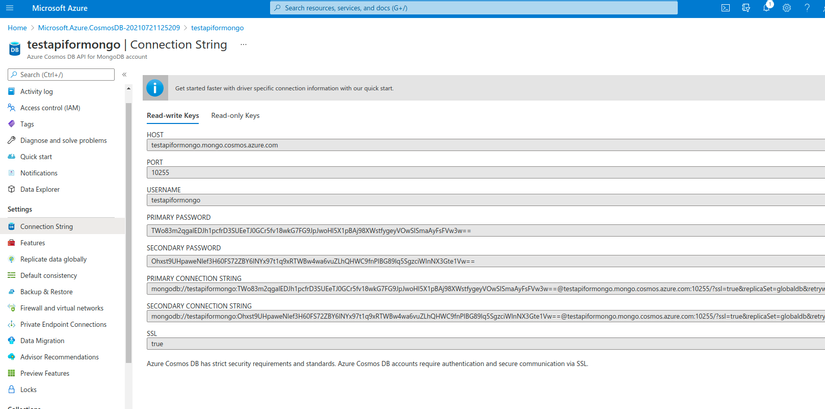The image size is (825, 409).
Task: Switch to the Read-only Keys tab
Action: coord(235,116)
